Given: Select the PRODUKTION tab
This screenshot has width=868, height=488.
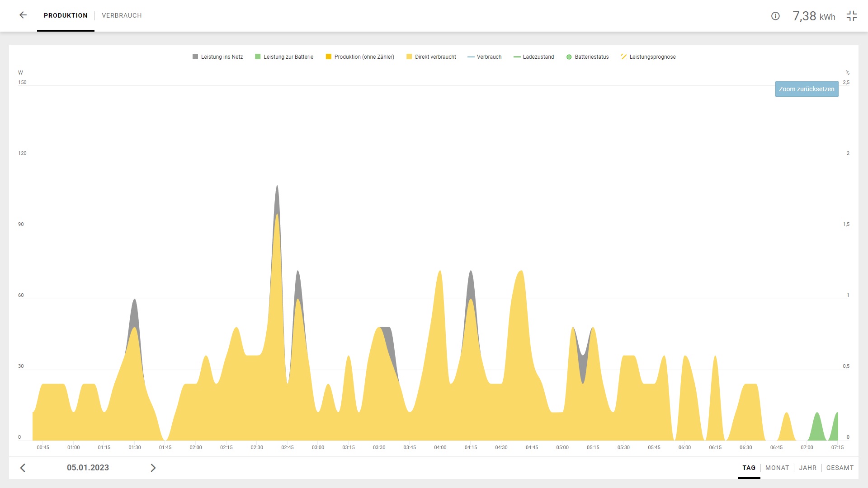Looking at the screenshot, I should pos(66,15).
